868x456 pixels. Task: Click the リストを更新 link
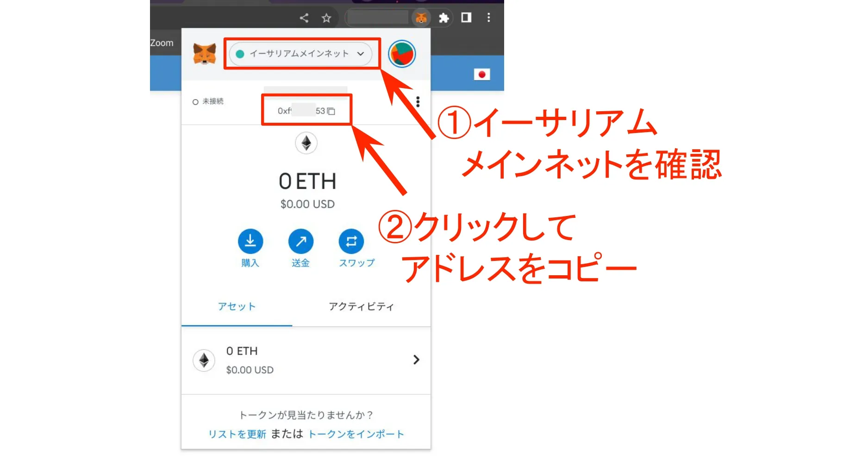[237, 434]
